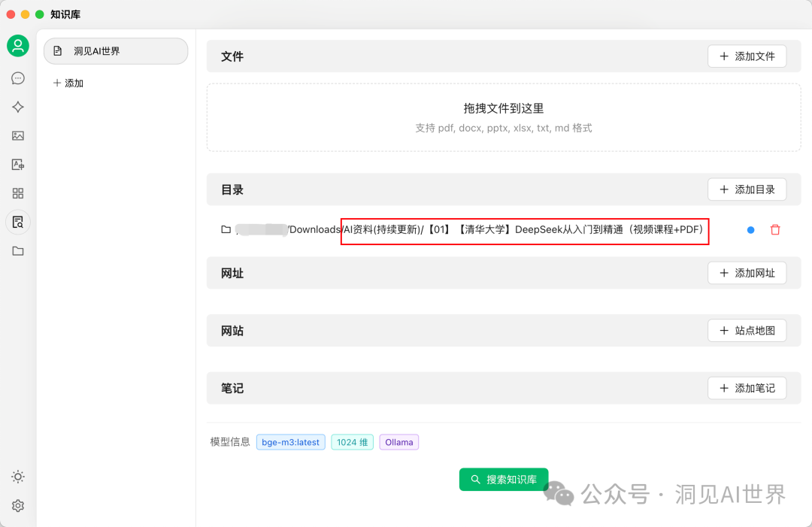
Task: Click the 站点地图 button
Action: pyautogui.click(x=747, y=330)
